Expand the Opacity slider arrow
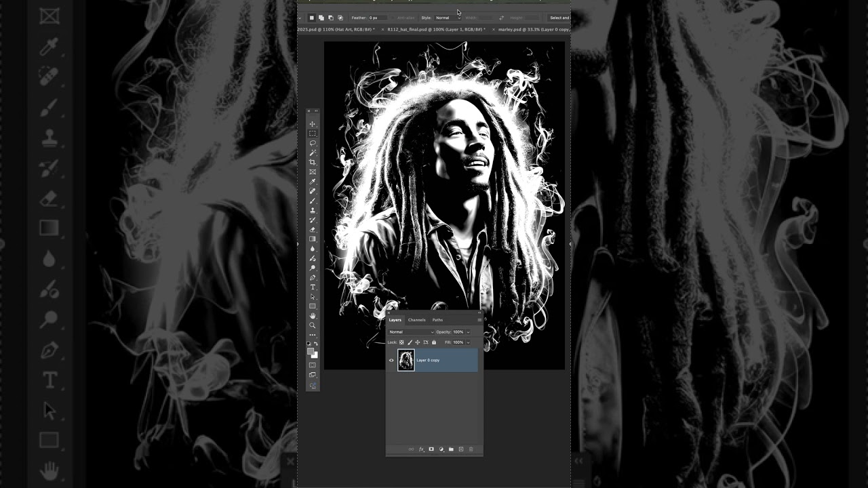Viewport: 868px width, 488px height. (468, 332)
